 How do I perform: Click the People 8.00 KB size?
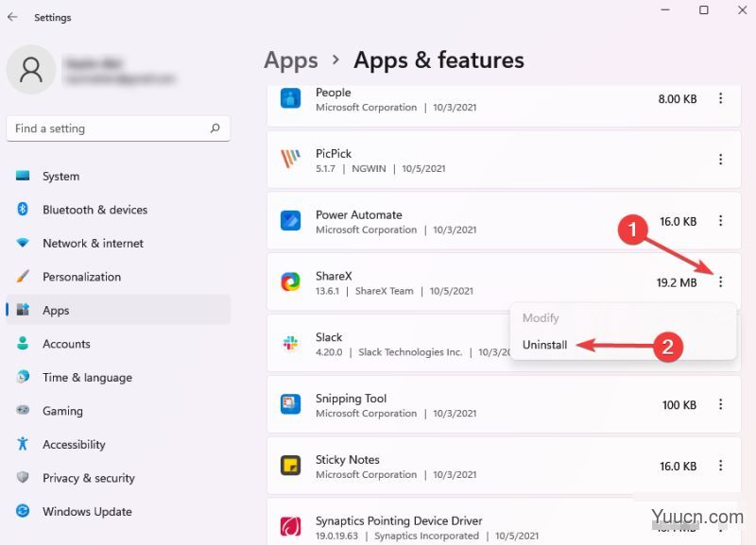pyautogui.click(x=678, y=99)
